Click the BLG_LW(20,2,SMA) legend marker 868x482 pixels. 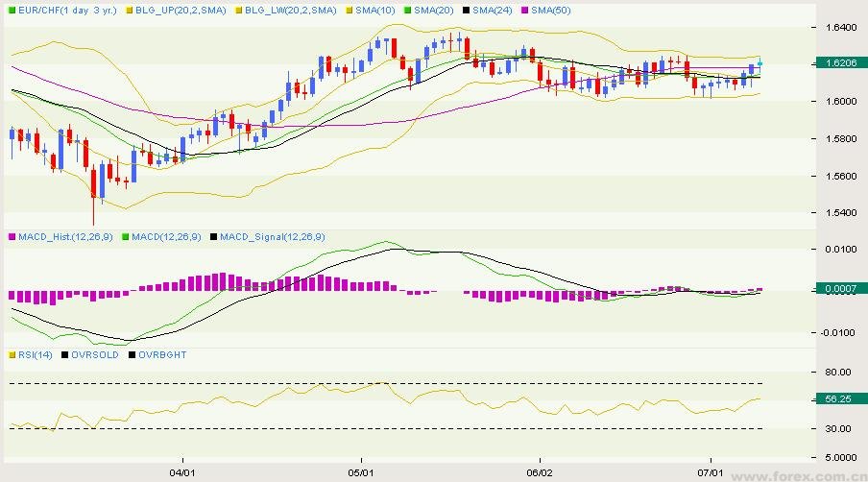pyautogui.click(x=238, y=10)
